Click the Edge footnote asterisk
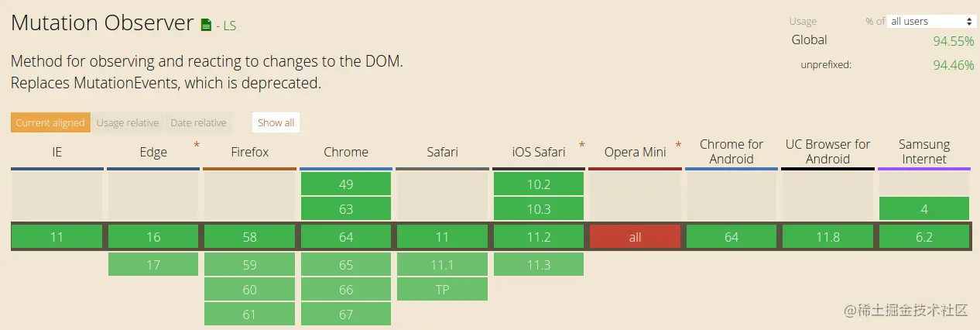 point(197,146)
